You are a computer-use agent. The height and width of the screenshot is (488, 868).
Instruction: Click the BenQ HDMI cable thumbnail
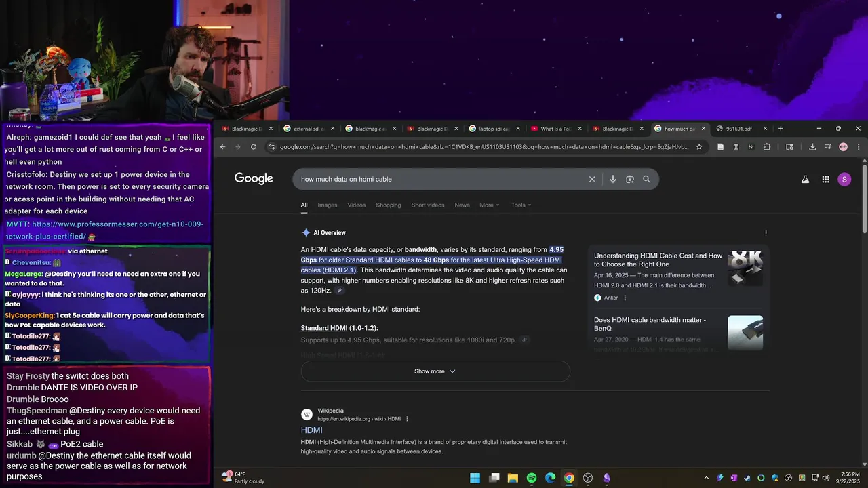click(x=745, y=333)
